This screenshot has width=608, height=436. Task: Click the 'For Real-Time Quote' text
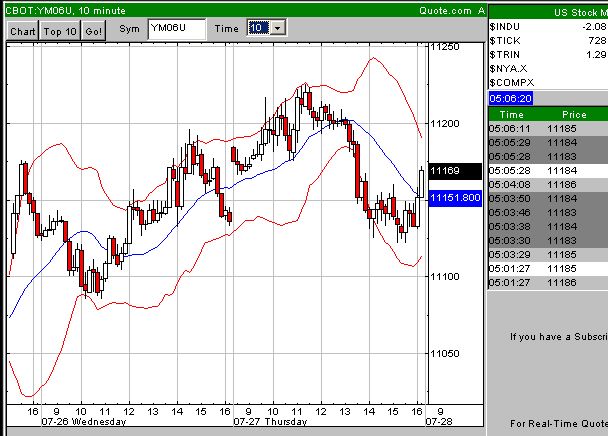(x=559, y=424)
